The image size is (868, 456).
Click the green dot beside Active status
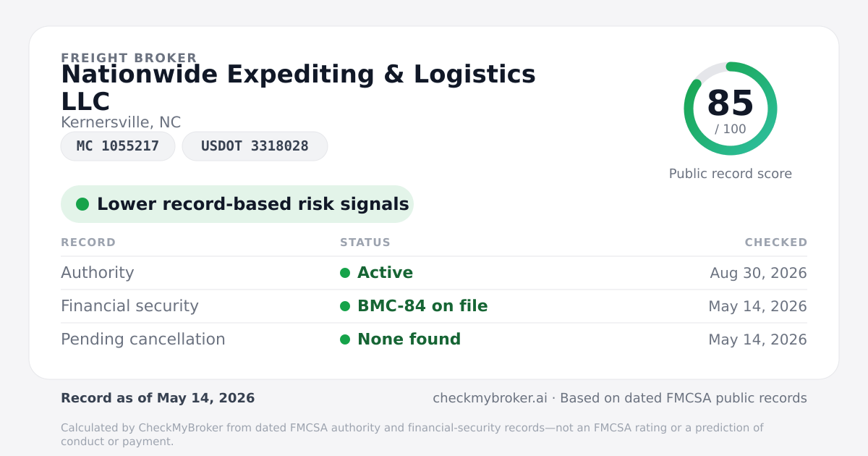pos(345,273)
